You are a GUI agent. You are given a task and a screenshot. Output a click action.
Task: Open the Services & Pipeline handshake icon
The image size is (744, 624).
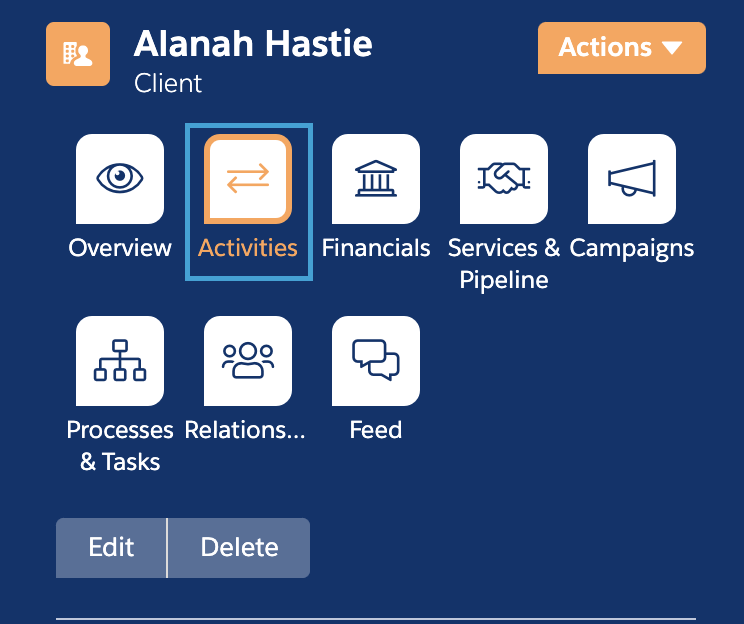click(x=504, y=178)
